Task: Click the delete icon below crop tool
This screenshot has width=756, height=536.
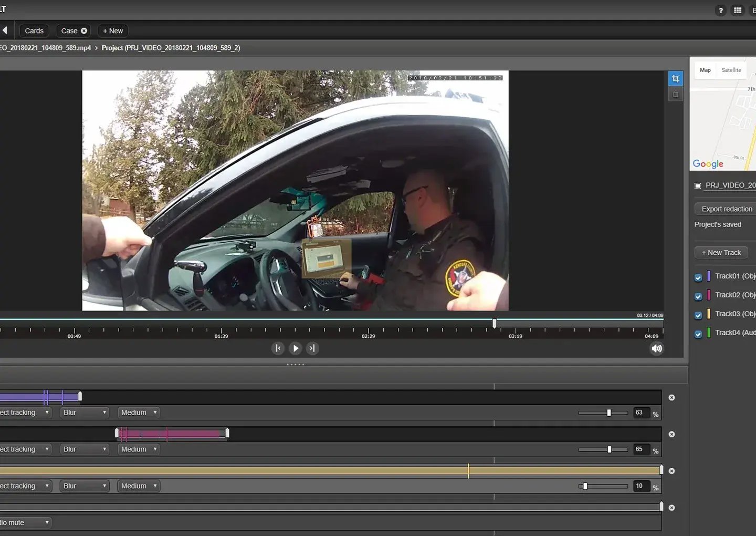Action: tap(675, 95)
